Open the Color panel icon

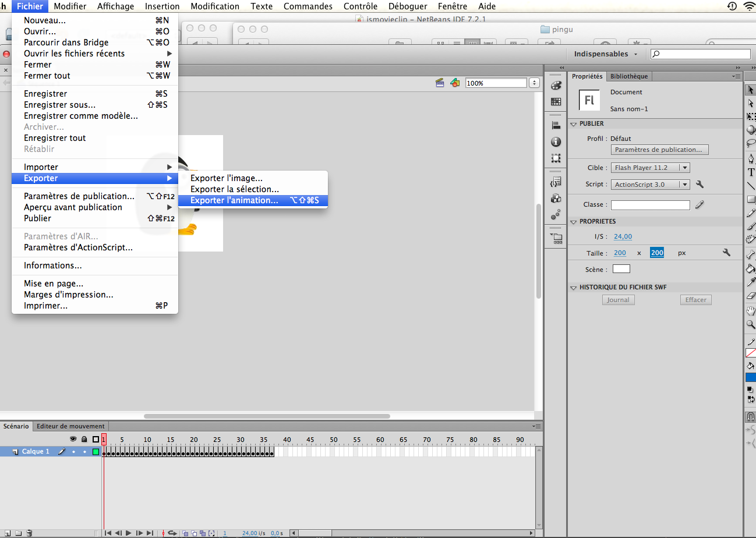[x=556, y=85]
